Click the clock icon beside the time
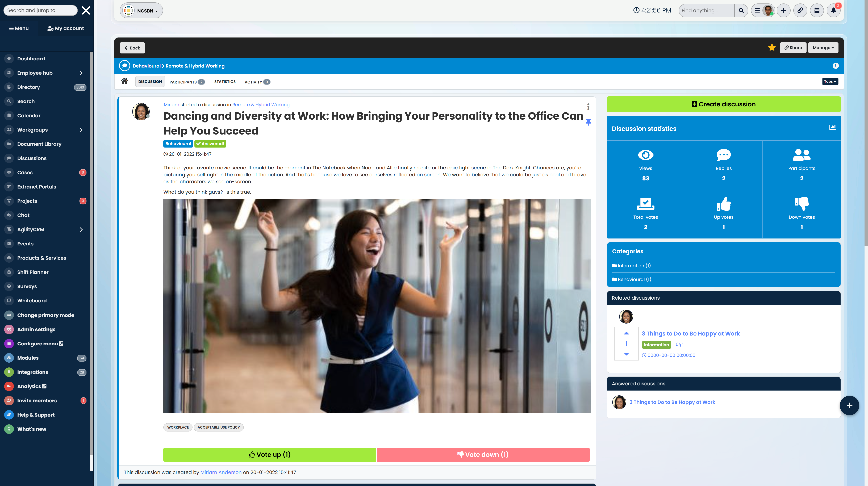Viewport: 868px width, 486px height. [x=636, y=10]
